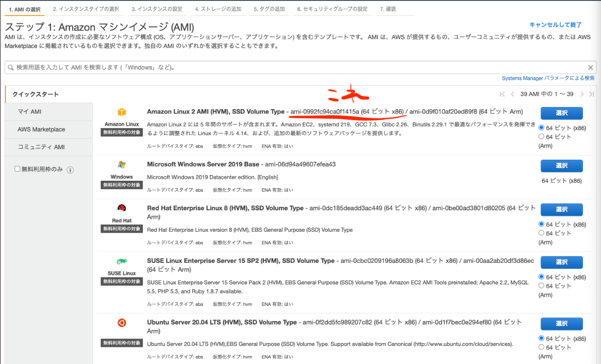Select 64 ビット (Arm) for Ubuntu Server 20.04
The height and width of the screenshot is (364, 601).
click(x=541, y=347)
